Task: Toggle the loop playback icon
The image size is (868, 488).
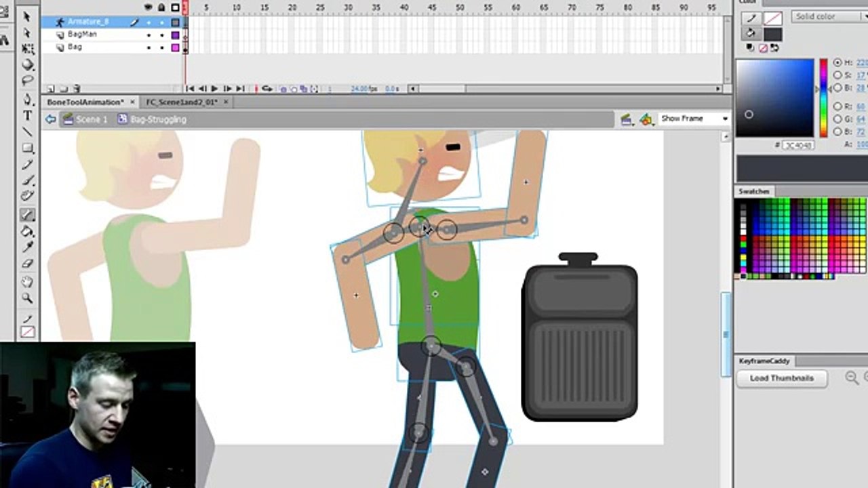Action: pos(267,89)
